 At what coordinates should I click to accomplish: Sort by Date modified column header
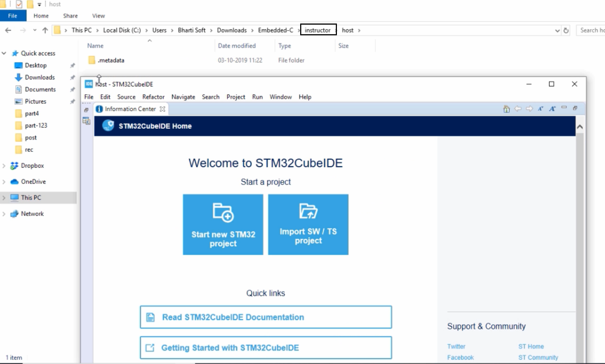tap(237, 46)
